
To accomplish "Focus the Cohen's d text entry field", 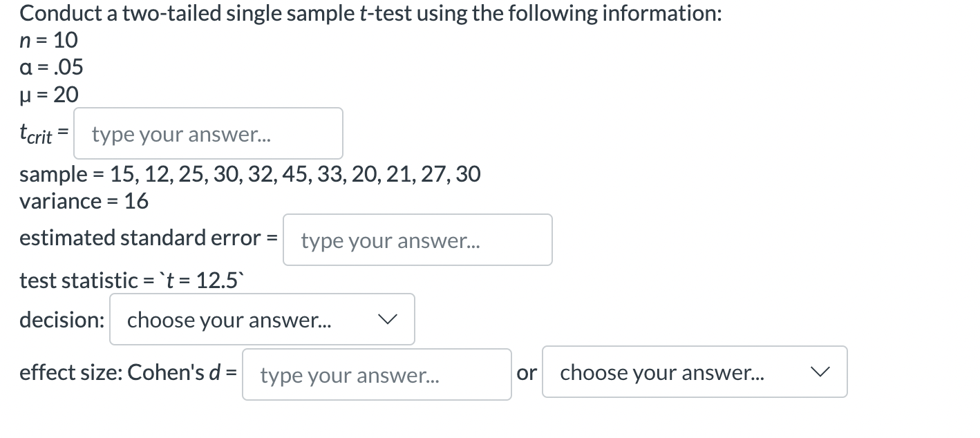I will [376, 374].
